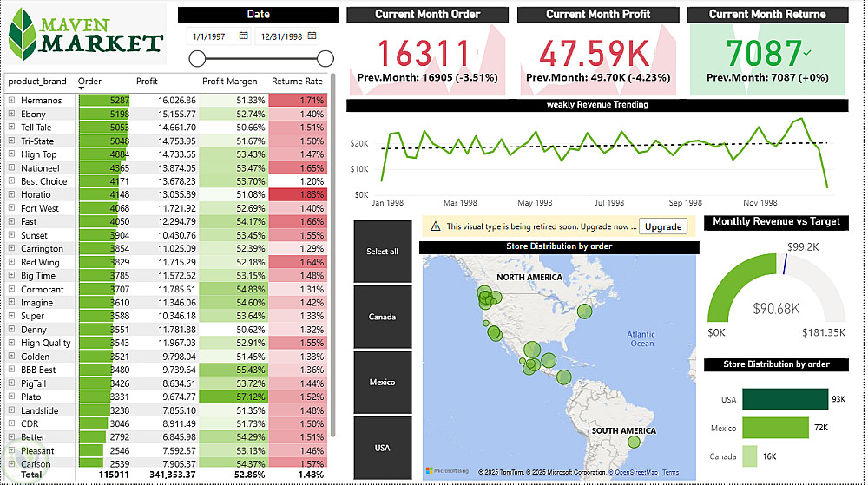Click the Total profit 341,353.37 cell
Image resolution: width=868 pixels, height=485 pixels.
pyautogui.click(x=172, y=475)
